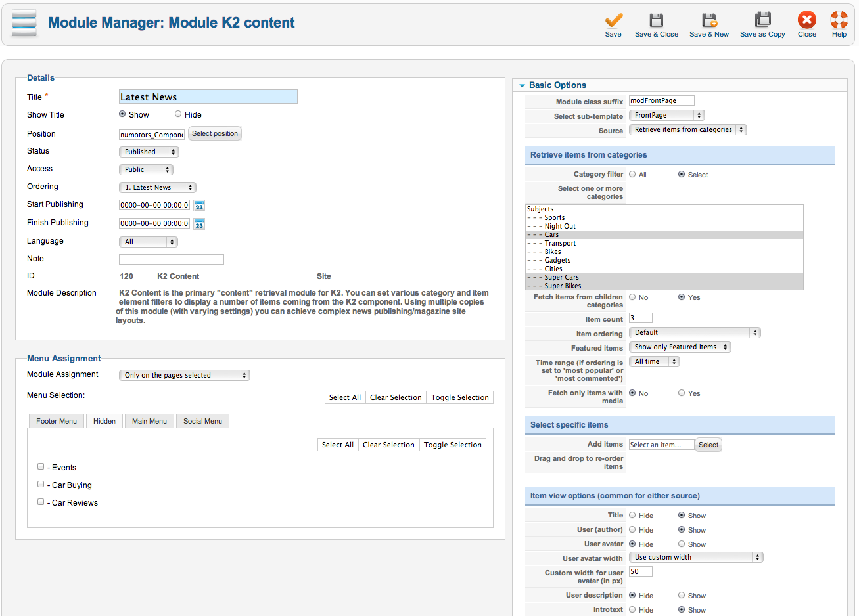Switch to the Hidden tab

tap(104, 421)
